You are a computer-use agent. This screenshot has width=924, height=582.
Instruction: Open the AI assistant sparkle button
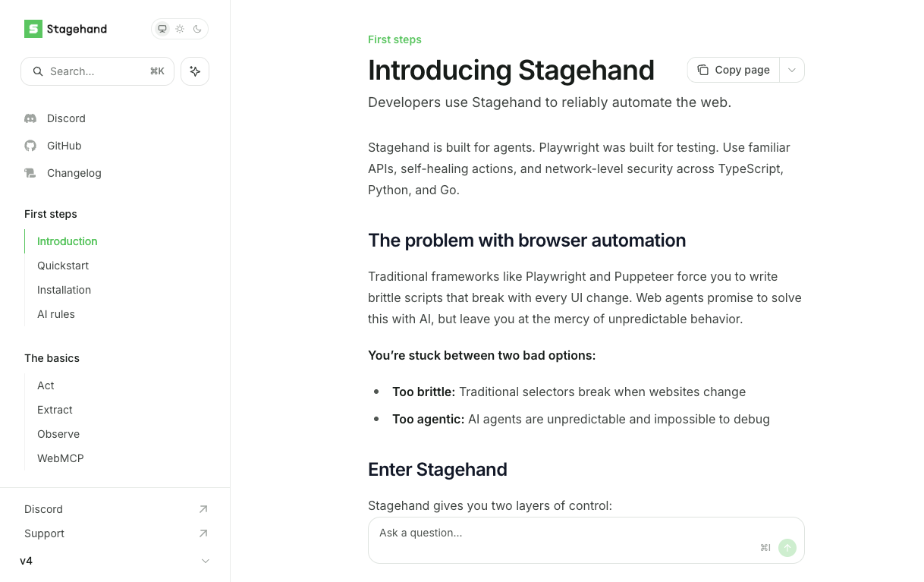coord(195,71)
